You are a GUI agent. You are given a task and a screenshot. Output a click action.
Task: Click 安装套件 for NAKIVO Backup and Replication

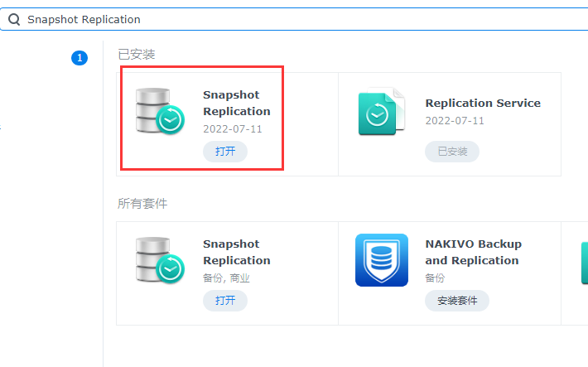pyautogui.click(x=457, y=301)
